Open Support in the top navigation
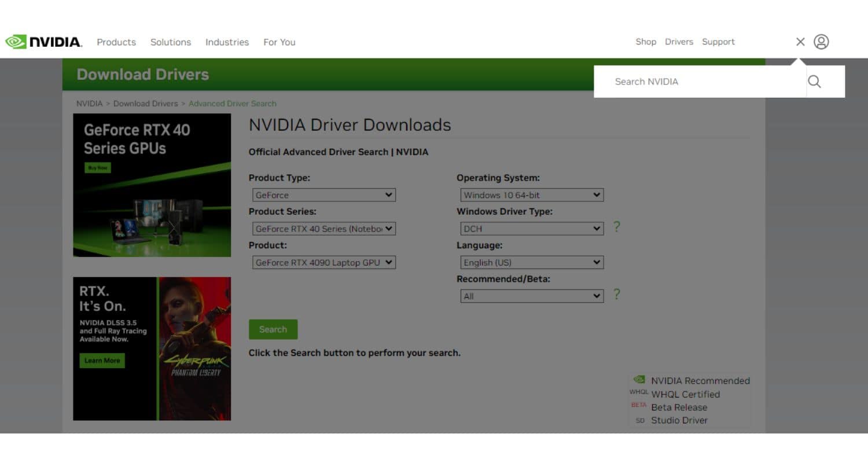 pos(718,42)
